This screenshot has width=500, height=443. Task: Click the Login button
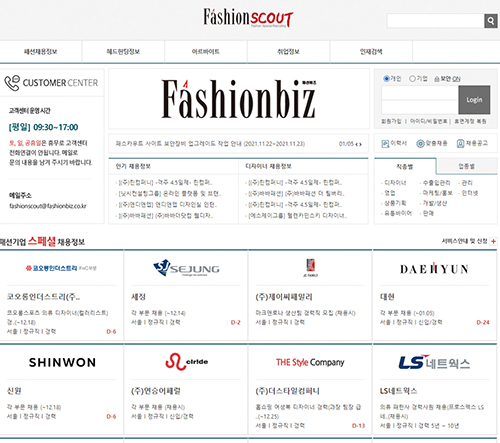click(474, 100)
